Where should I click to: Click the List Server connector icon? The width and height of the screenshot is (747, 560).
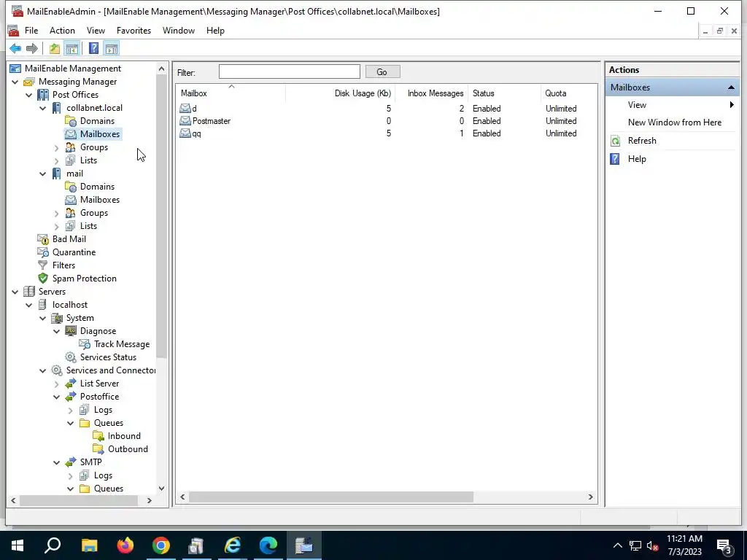point(71,384)
